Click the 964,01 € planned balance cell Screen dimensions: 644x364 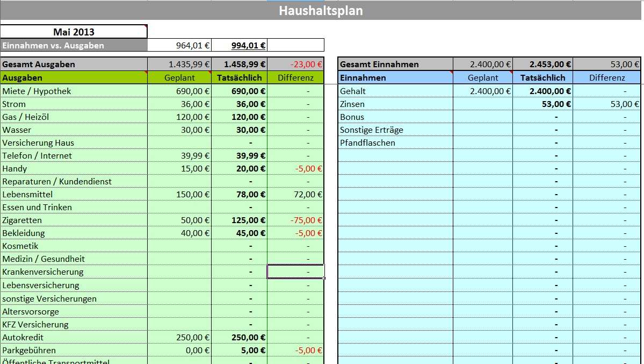click(x=179, y=46)
